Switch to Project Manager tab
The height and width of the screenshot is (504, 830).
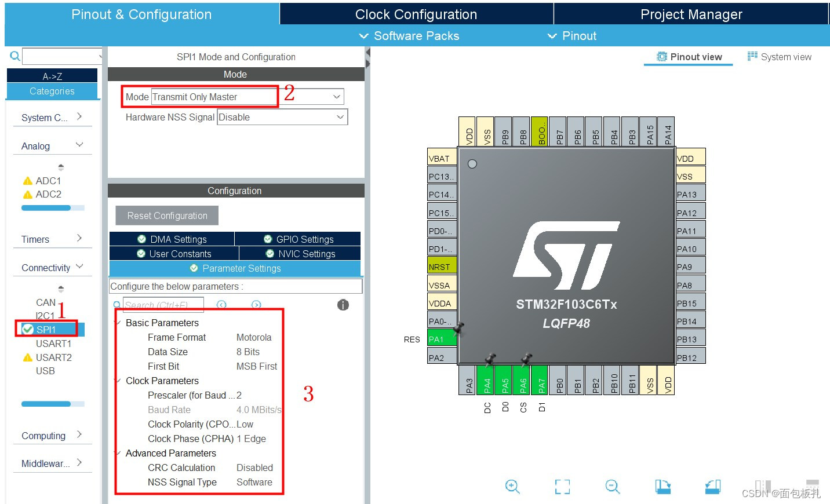(x=691, y=14)
